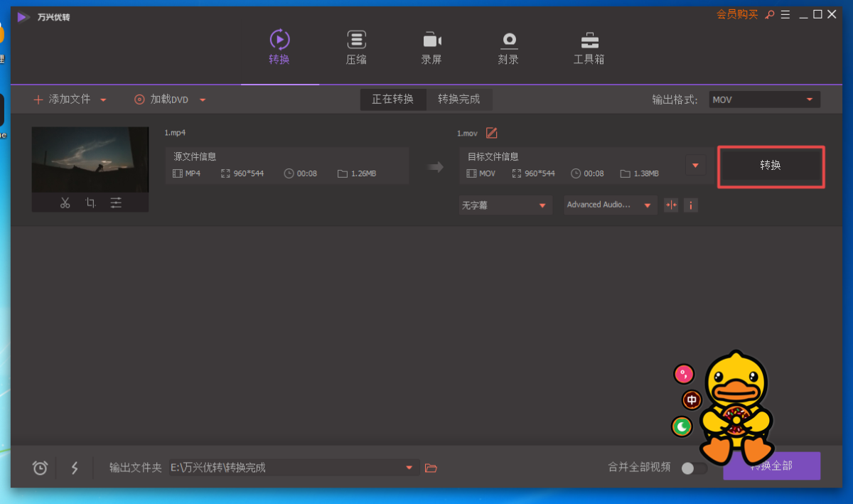853x504 pixels.
Task: Select the 正在转换 tab
Action: click(x=392, y=100)
